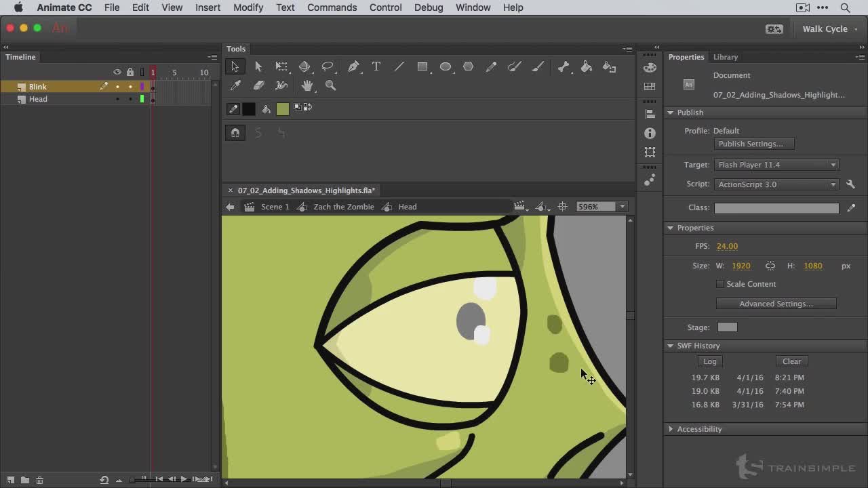Collapse the Publish section
Screen dimensions: 868x488
click(x=671, y=113)
